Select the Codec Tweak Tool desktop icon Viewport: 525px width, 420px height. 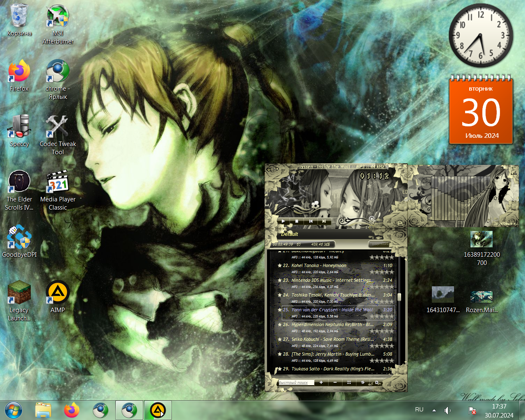(x=58, y=135)
